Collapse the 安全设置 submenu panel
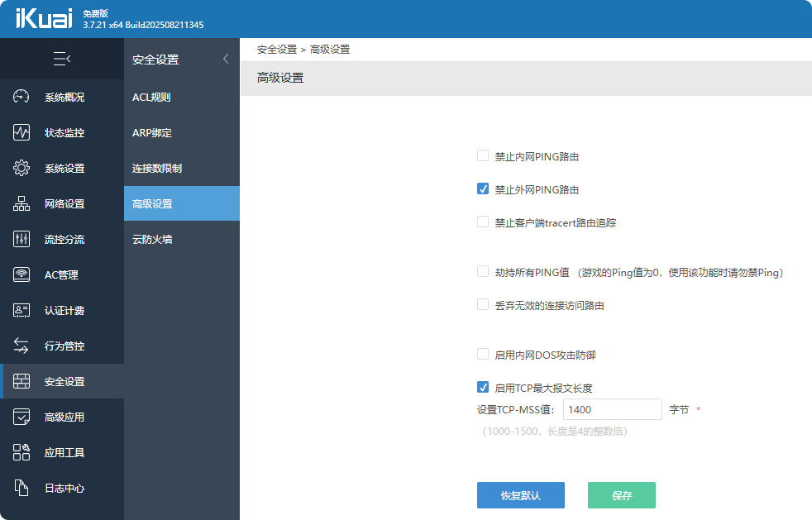The height and width of the screenshot is (520, 812). 226,59
